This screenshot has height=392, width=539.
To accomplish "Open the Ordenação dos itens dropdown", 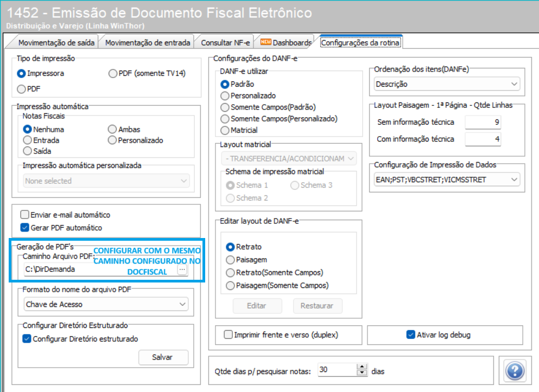I will point(447,84).
